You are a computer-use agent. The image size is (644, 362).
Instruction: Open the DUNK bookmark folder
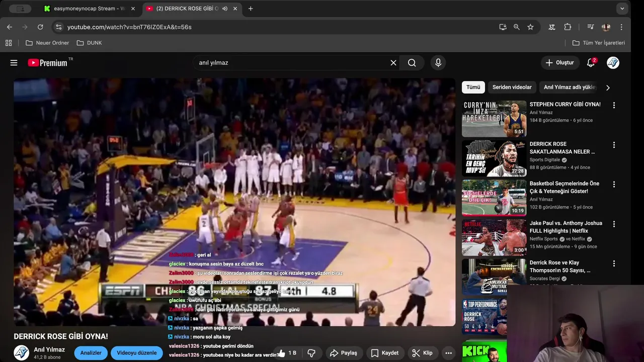(89, 43)
